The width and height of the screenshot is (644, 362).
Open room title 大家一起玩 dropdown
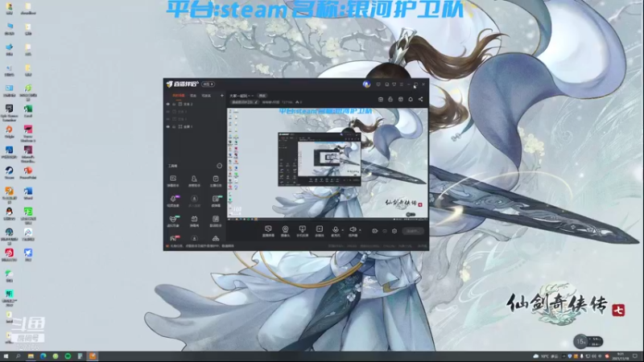pos(242,96)
